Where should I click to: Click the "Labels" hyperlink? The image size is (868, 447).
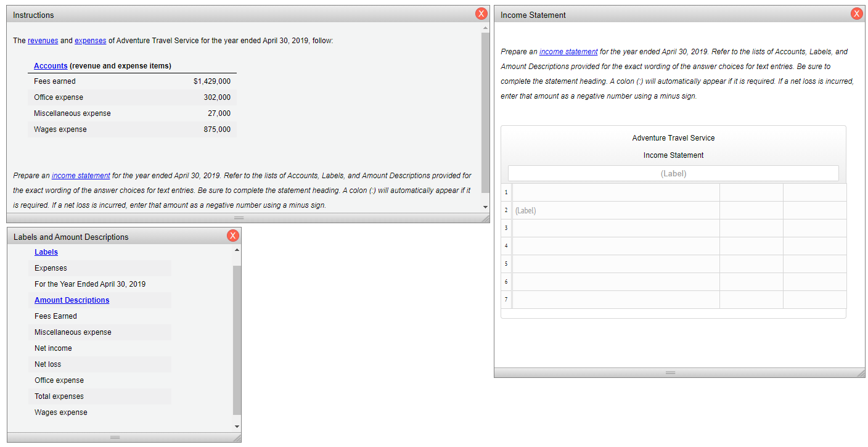pos(46,252)
